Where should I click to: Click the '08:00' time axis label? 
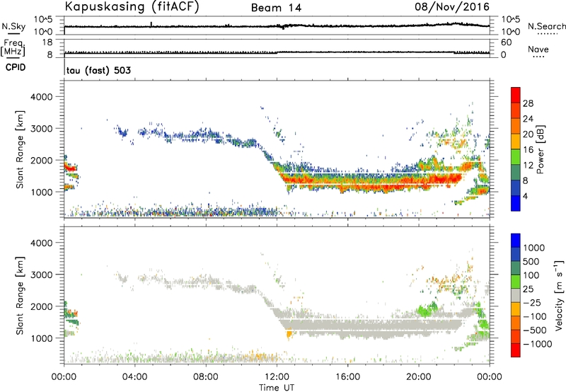click(206, 377)
